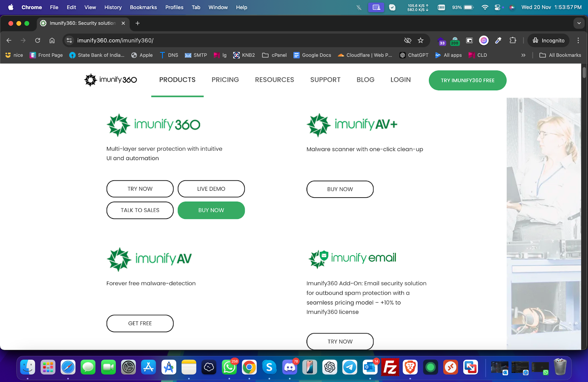The image size is (588, 382).
Task: Click the imunify360 logo in the page header
Action: 110,80
